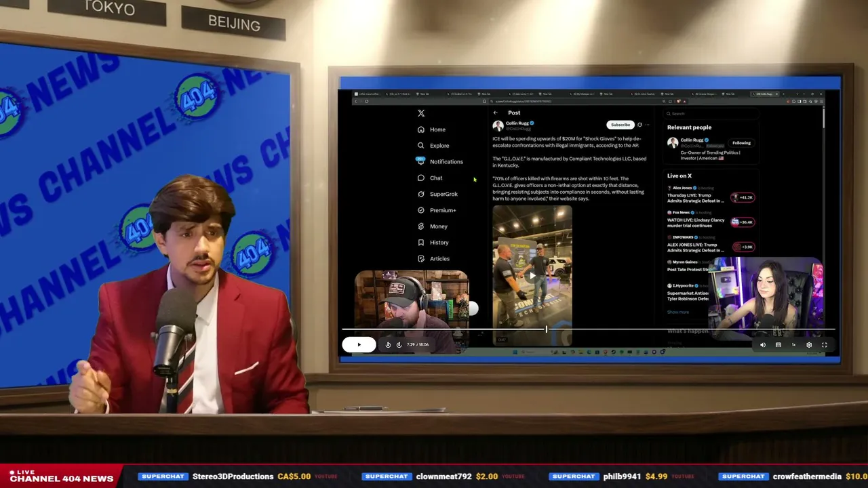
Task: Click the 7:29 / 18:06 timestamp
Action: [418, 345]
